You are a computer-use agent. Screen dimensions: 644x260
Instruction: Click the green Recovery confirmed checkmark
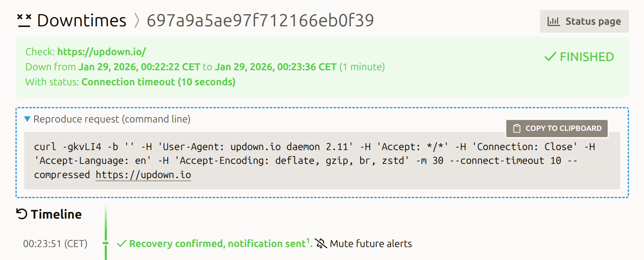(122, 244)
